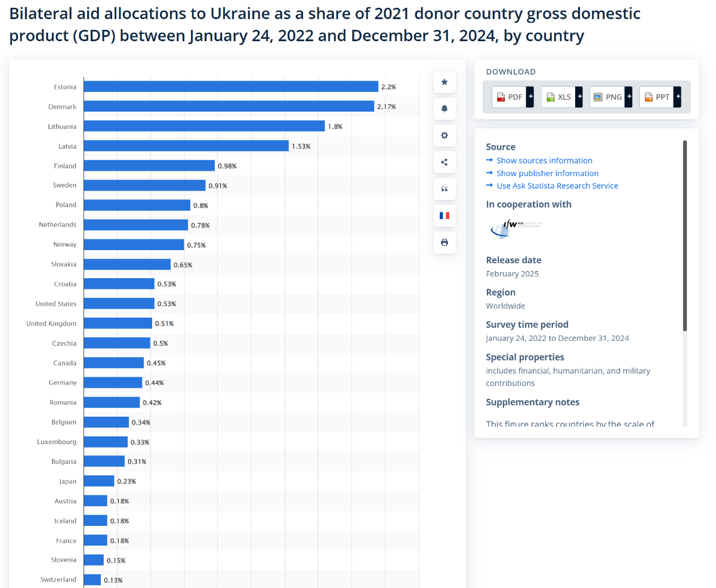Open Show publisher information link

click(x=547, y=173)
